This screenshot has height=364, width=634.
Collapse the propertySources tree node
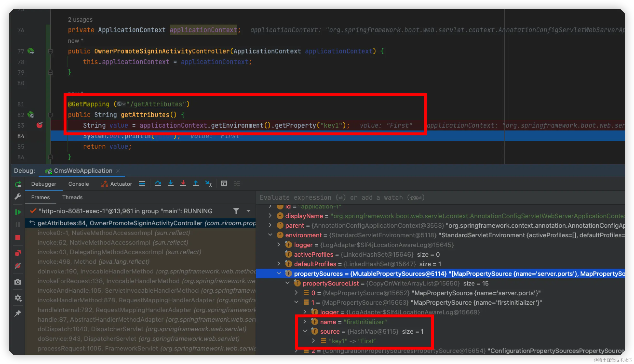click(279, 273)
